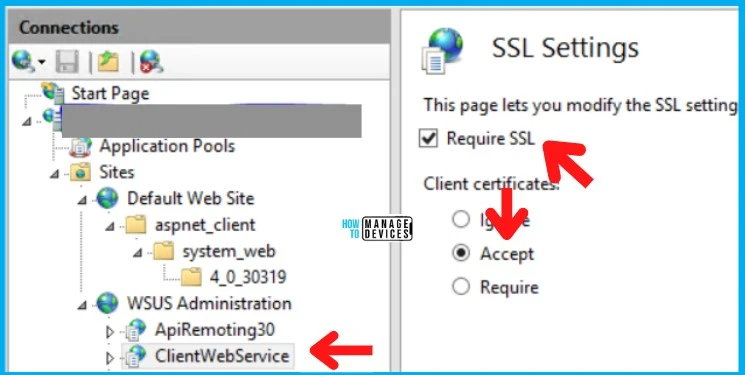The height and width of the screenshot is (375, 745).
Task: Click the SSL Settings page title
Action: (x=565, y=48)
